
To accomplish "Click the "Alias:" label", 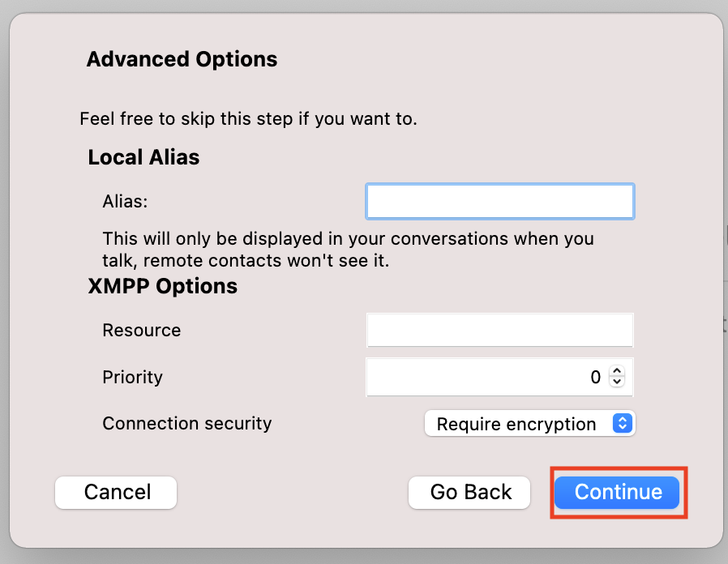I will [126, 202].
